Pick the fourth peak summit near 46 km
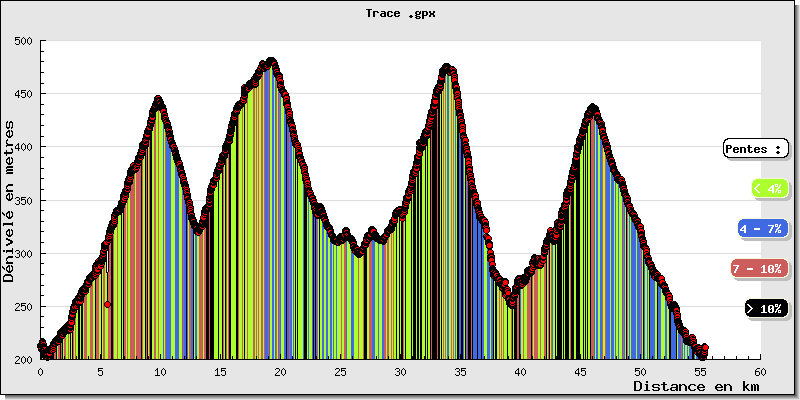Image resolution: width=800 pixels, height=400 pixels. [593, 108]
